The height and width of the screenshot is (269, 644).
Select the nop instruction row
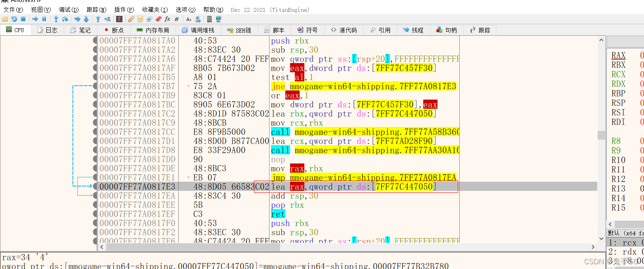[x=348, y=159]
